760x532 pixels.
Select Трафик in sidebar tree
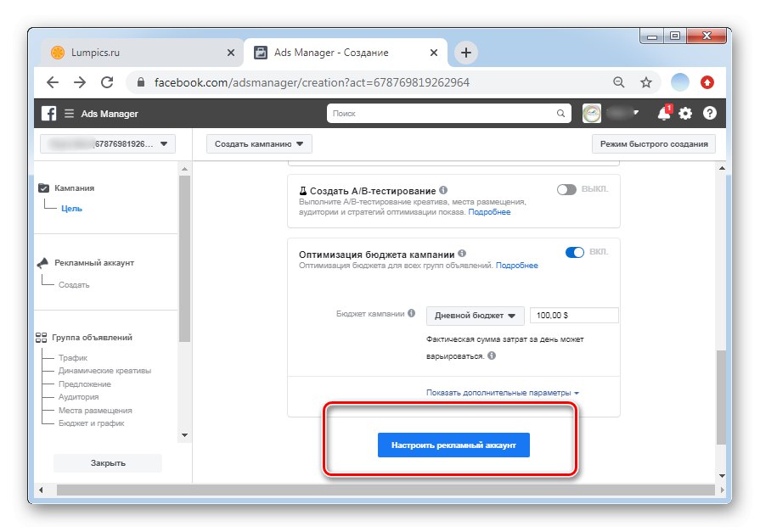(x=73, y=357)
